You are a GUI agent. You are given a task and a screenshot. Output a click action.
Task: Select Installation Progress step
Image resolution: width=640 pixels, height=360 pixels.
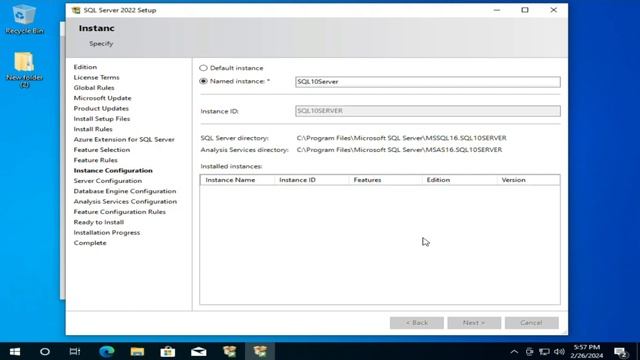pyautogui.click(x=107, y=233)
